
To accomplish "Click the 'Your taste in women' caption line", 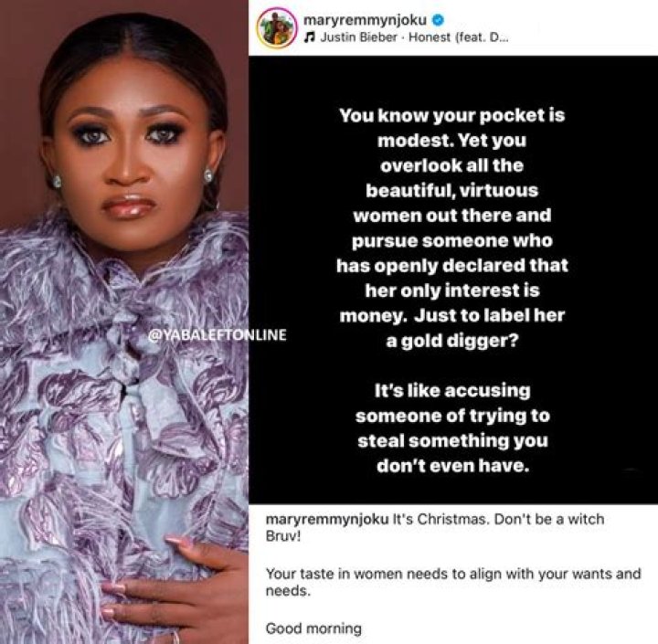I will [453, 582].
